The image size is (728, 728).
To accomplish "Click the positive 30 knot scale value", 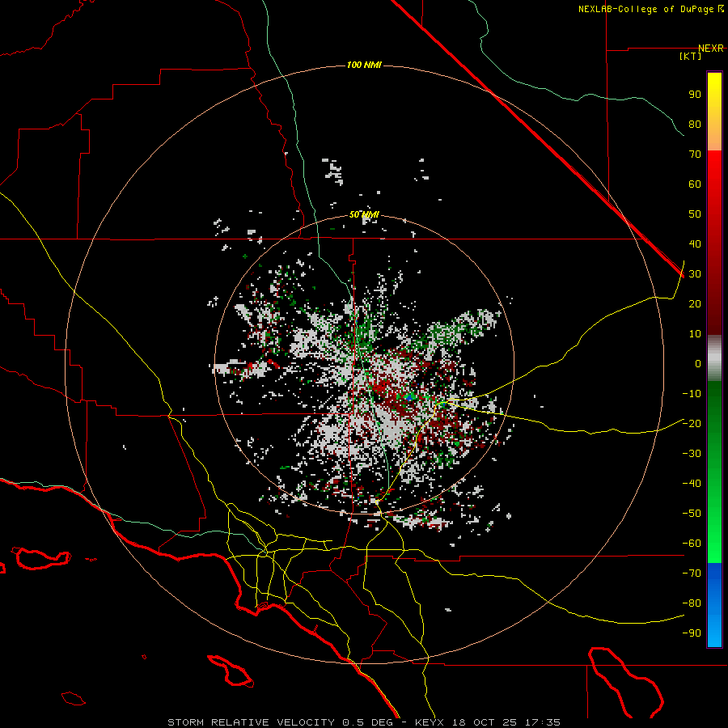I will coord(695,274).
